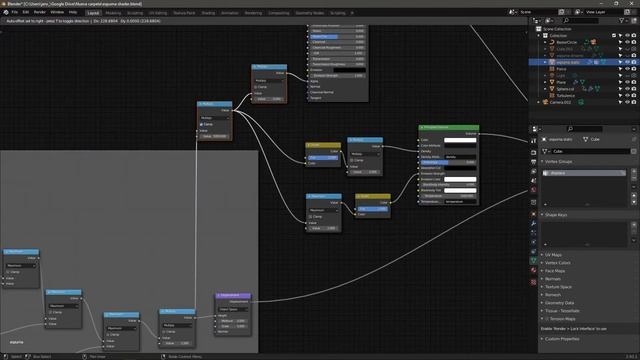Switch to the Geometry Nodes workspace tab
The width and height of the screenshot is (640, 360).
(x=310, y=13)
